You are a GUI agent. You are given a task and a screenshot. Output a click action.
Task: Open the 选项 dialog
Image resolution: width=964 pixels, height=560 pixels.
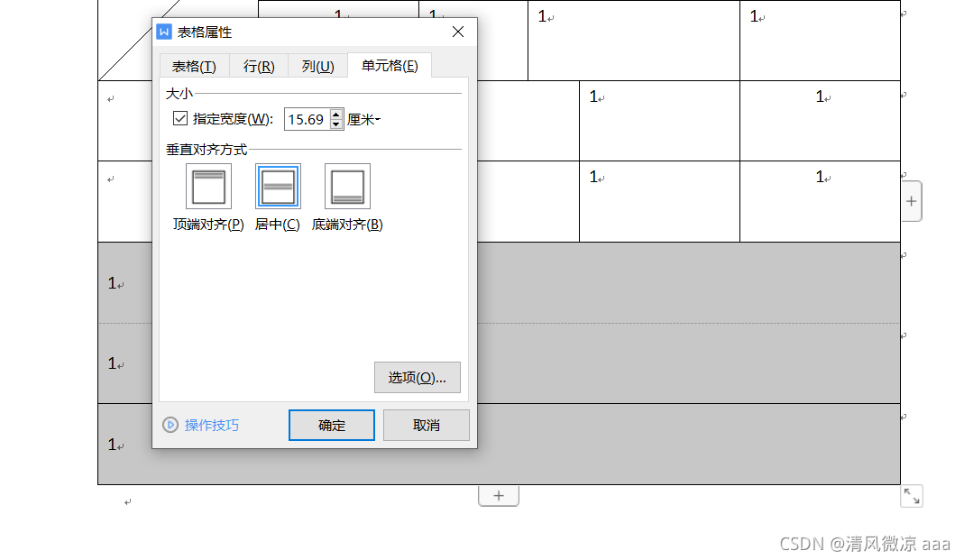click(417, 377)
